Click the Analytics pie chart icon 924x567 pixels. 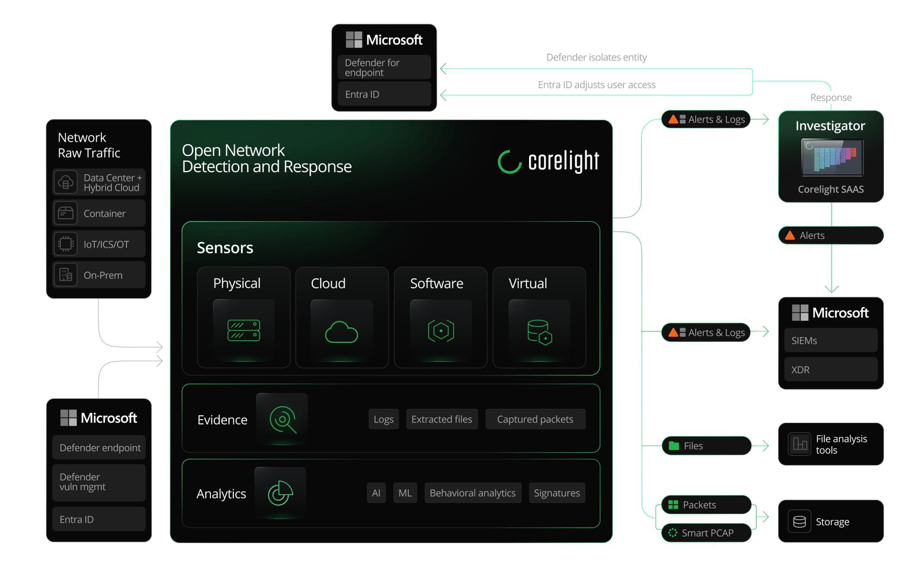click(x=280, y=493)
